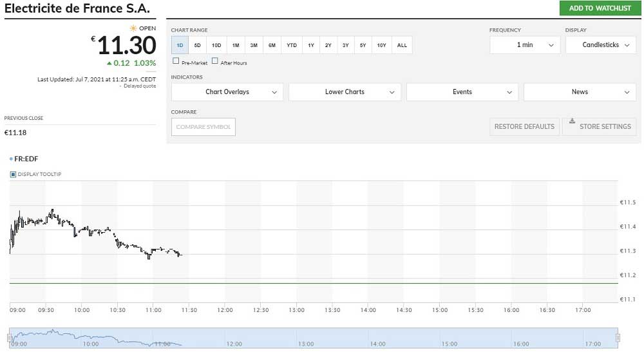Viewport: 644px width, 352px height.
Task: Click the Restore Defaults button
Action: [524, 126]
